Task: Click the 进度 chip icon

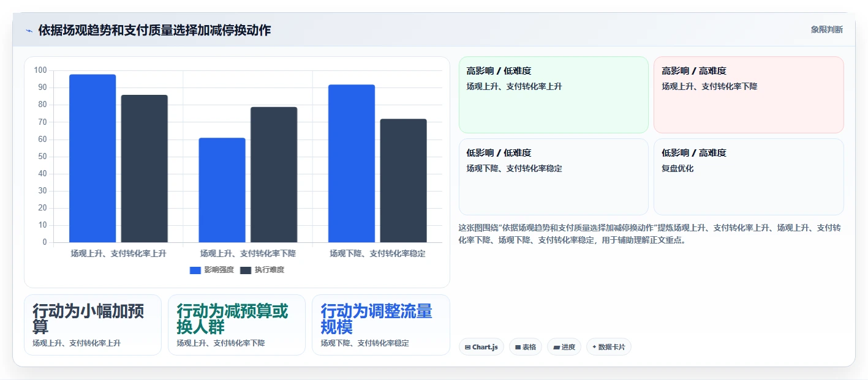Action: [556, 347]
